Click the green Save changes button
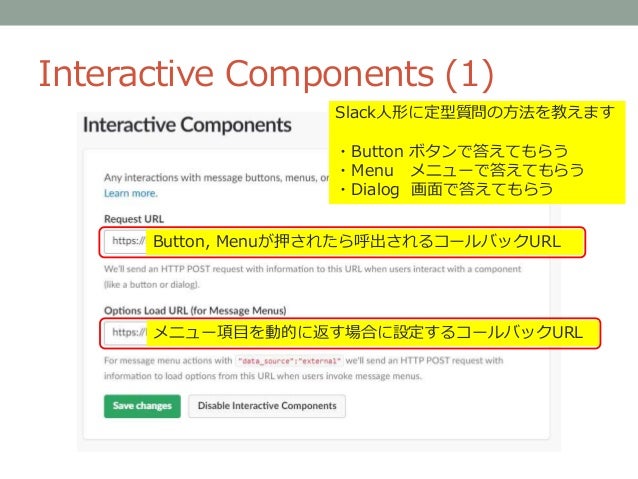 (142, 406)
